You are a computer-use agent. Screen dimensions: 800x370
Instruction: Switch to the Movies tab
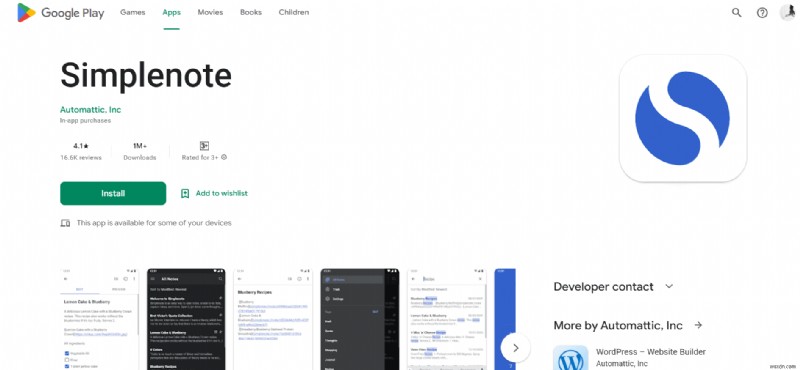click(210, 12)
